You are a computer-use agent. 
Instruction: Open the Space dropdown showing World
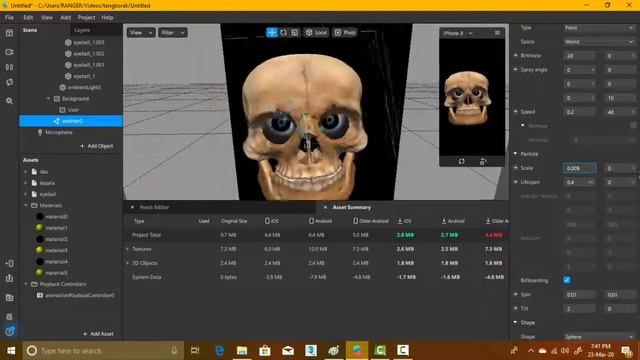tap(599, 42)
